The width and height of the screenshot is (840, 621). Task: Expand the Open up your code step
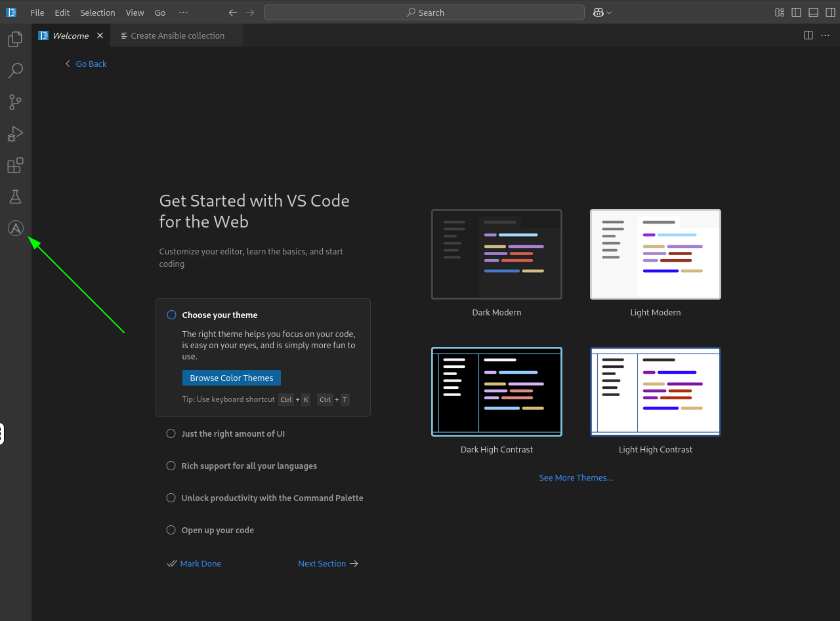218,530
